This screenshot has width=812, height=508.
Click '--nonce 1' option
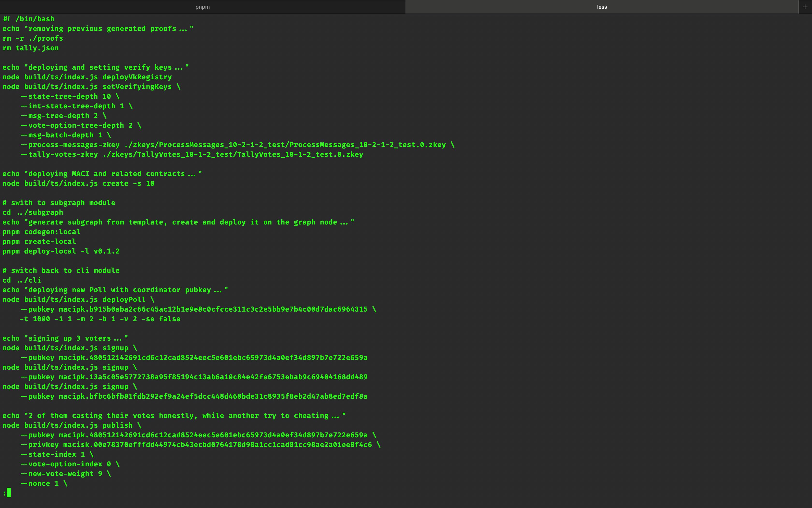(x=44, y=484)
